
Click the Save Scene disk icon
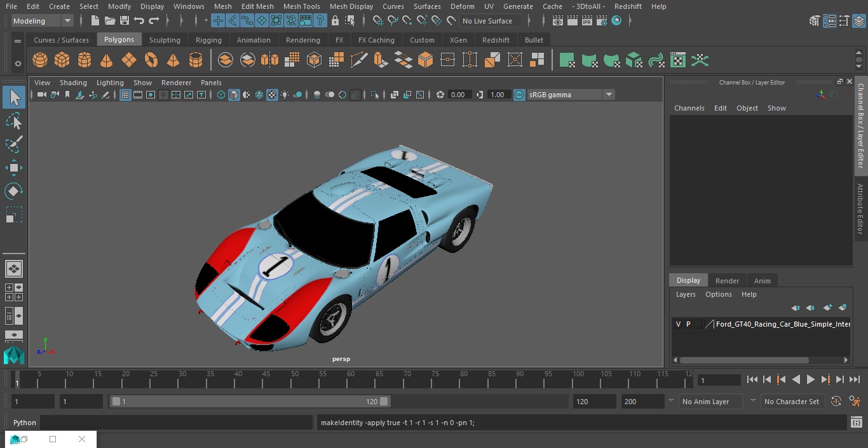point(125,21)
